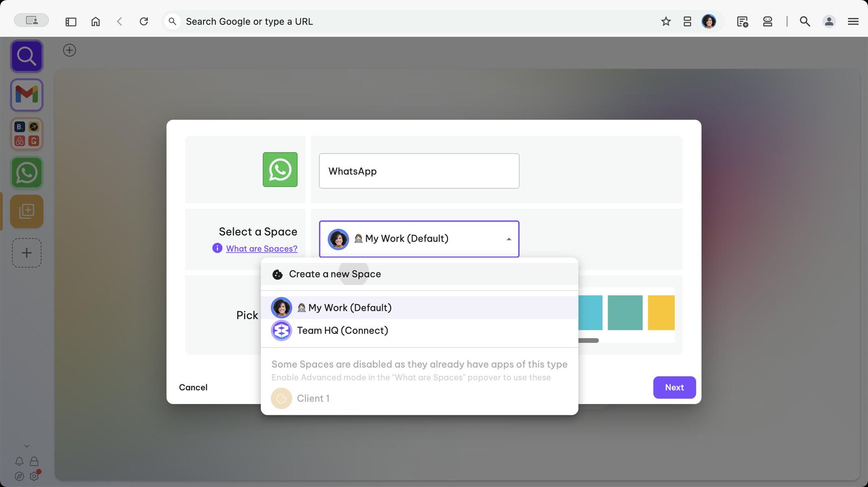The width and height of the screenshot is (868, 487).
Task: Open the toolbar magnifier search
Action: 805,22
